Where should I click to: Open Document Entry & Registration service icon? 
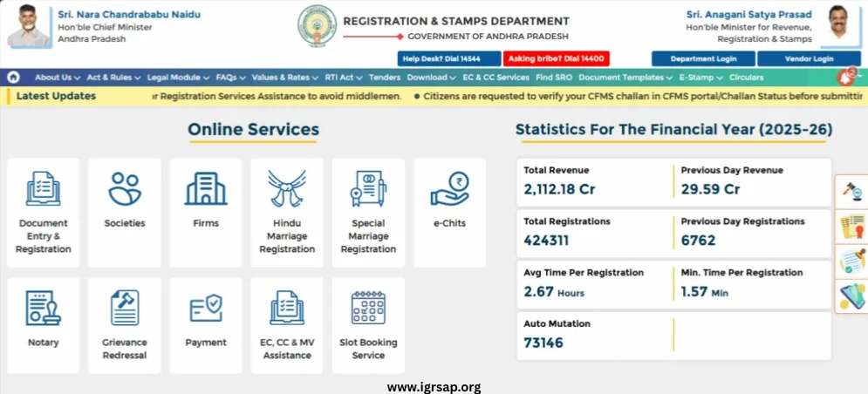pos(43,188)
